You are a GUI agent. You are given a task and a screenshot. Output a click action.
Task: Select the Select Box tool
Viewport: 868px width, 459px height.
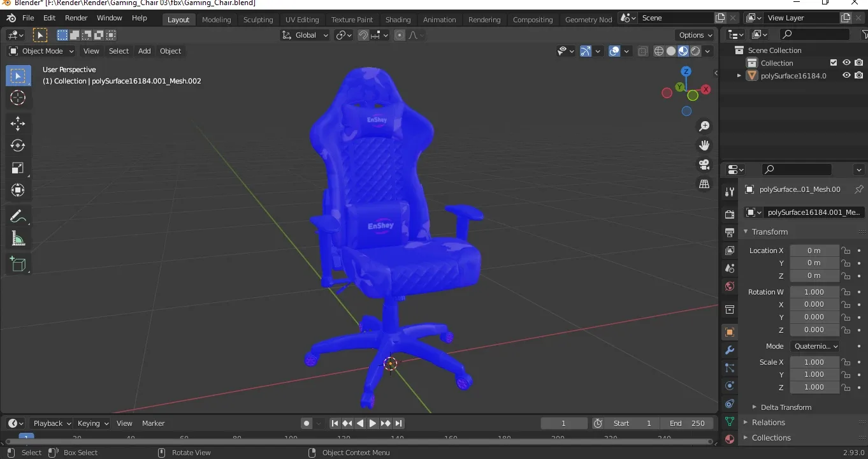click(x=18, y=76)
